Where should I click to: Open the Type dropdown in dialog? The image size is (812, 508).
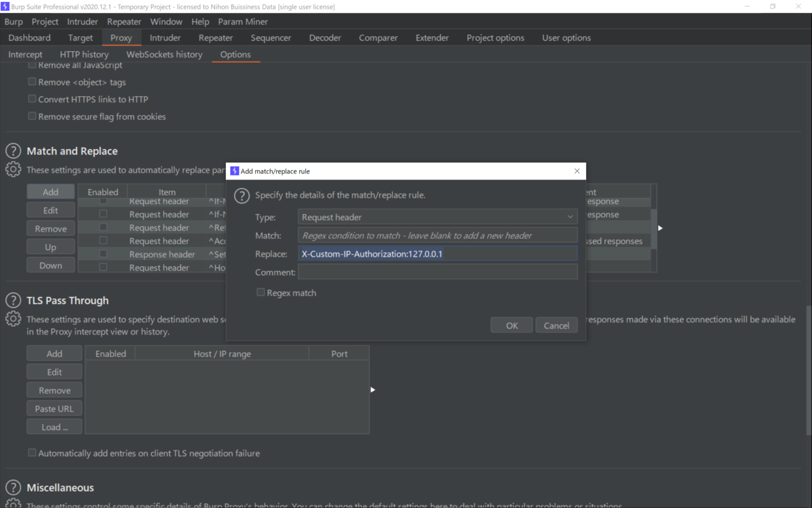tap(437, 217)
